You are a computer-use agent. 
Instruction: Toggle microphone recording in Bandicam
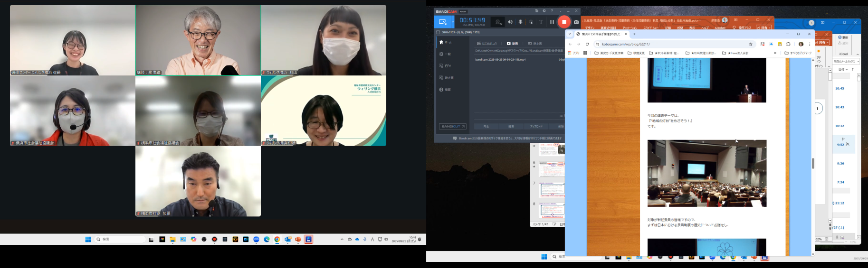coord(521,22)
